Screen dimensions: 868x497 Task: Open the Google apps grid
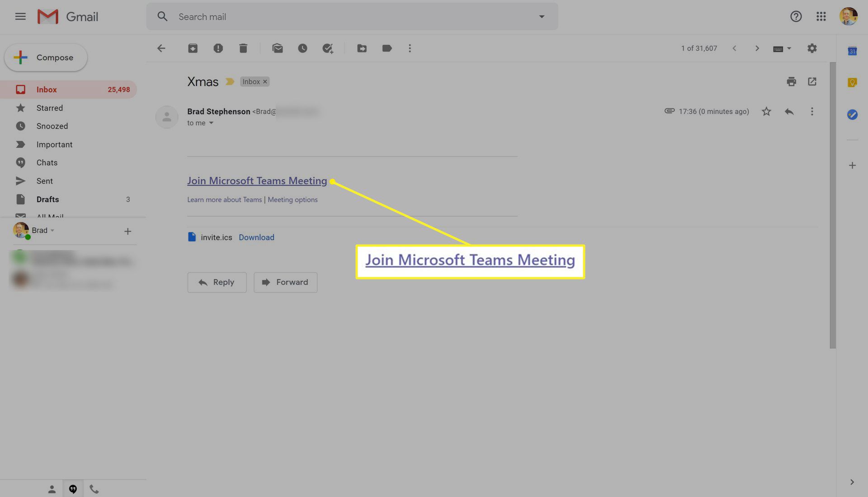[821, 17]
